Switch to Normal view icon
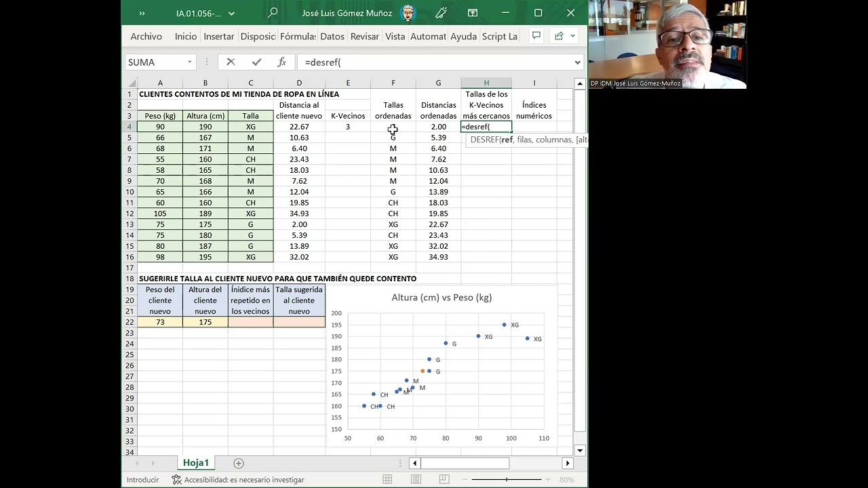The width and height of the screenshot is (868, 488). coord(387,479)
